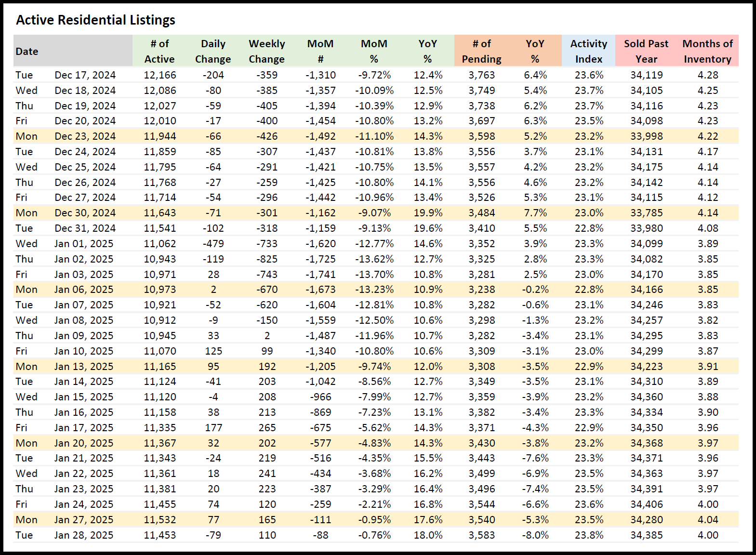Screen dimensions: 756x555
Task: Click the 'Active Residential Listings' title
Action: click(95, 20)
